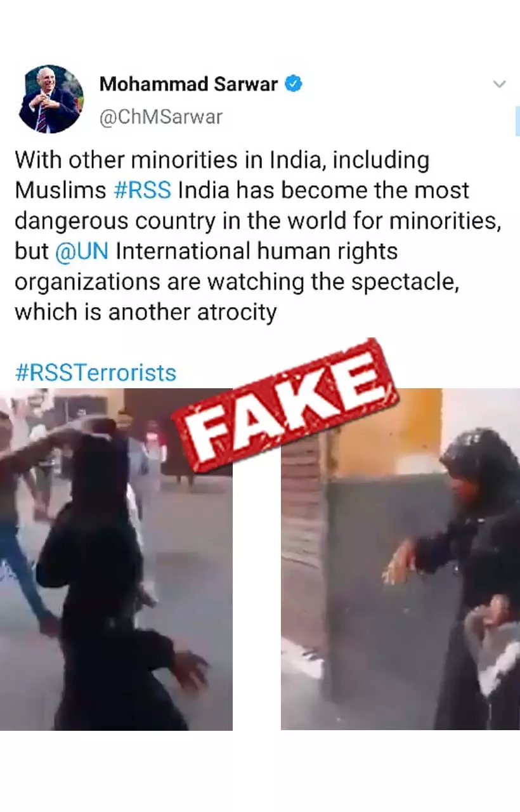Open the @UN mention

82,251
